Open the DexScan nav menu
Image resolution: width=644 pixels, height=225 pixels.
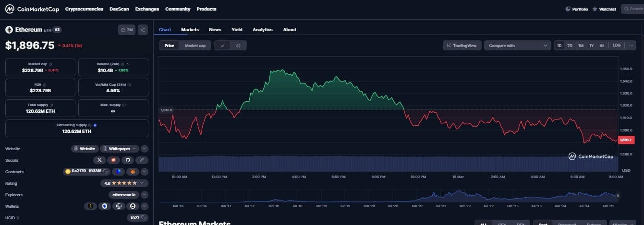click(x=119, y=9)
